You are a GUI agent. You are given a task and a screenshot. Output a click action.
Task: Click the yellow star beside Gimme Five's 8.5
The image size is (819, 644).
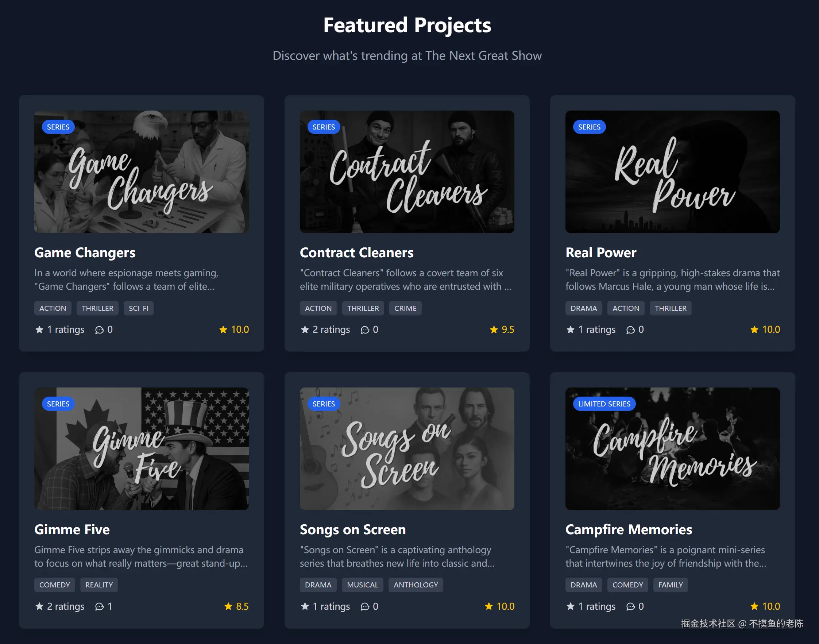228,607
